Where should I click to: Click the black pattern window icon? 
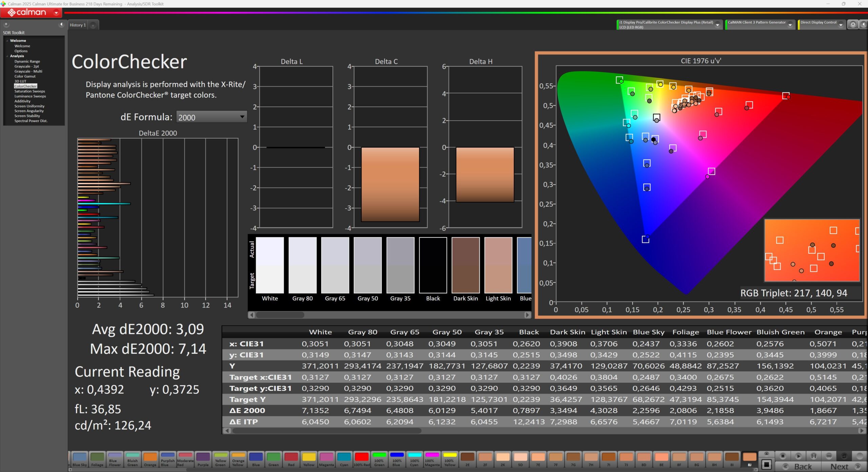tap(766, 465)
